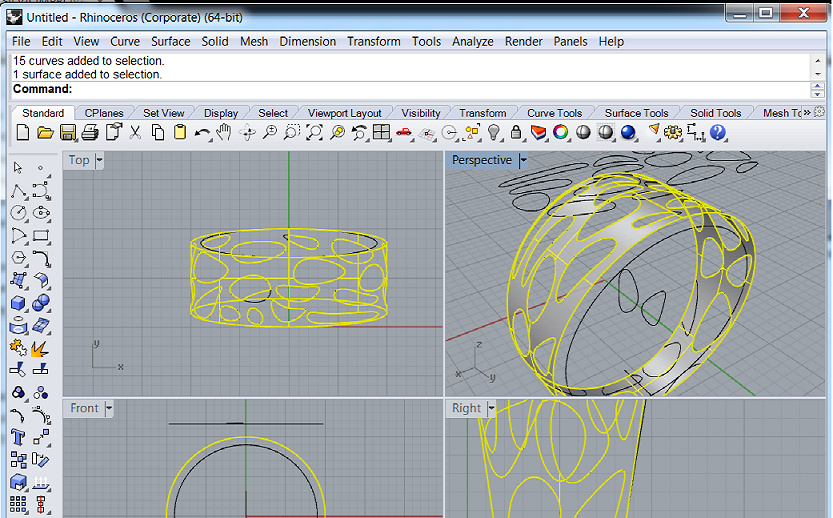The image size is (833, 518).
Task: Click the toolbar options gear beside the tabs
Action: [x=820, y=112]
